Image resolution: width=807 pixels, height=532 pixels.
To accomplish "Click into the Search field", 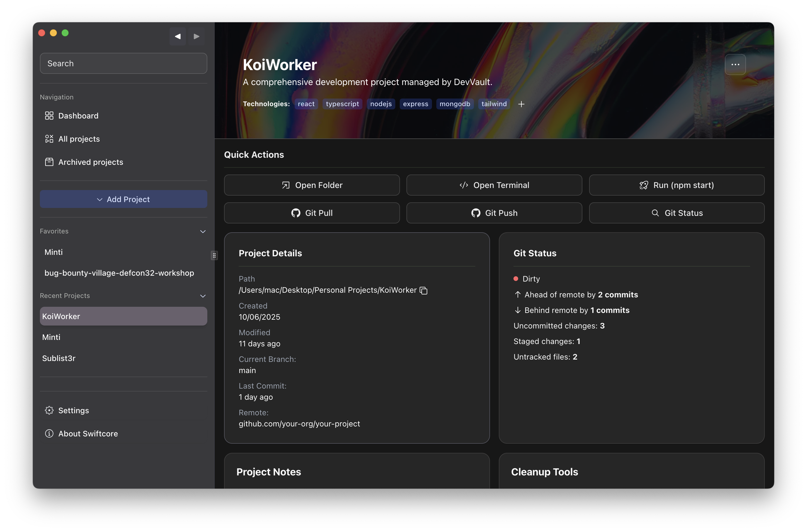I will tap(123, 63).
